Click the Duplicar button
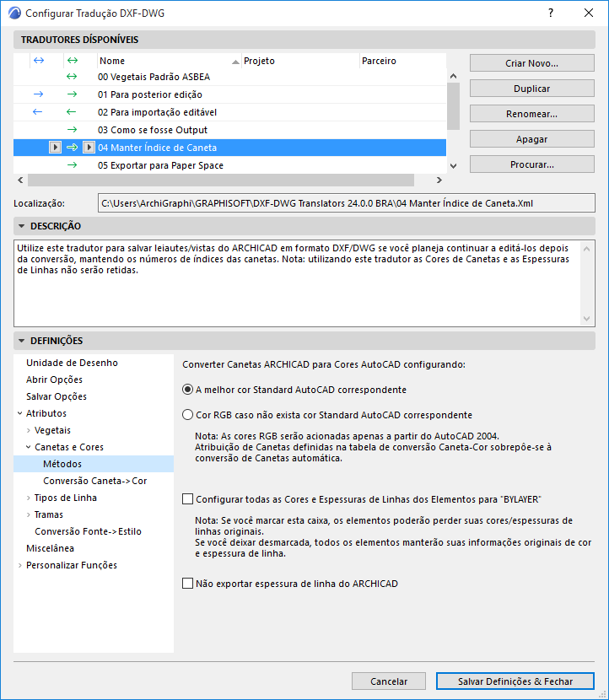This screenshot has height=700, width=609. 531,89
